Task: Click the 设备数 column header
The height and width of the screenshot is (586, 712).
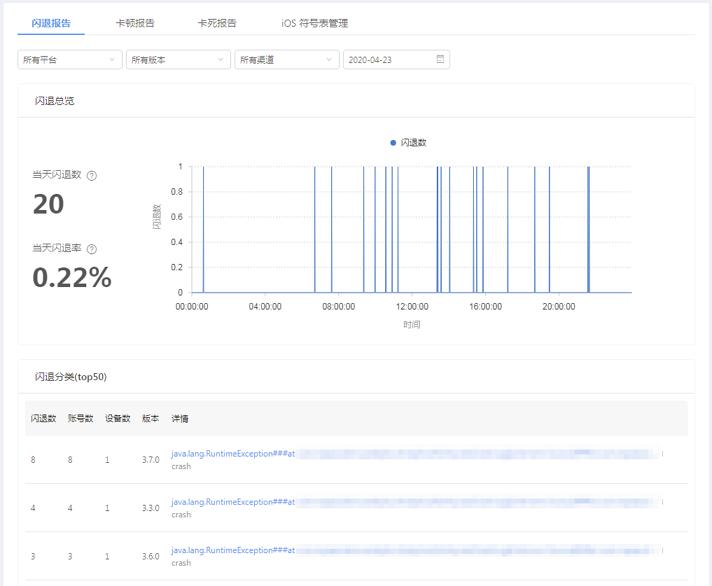Action: tap(118, 419)
